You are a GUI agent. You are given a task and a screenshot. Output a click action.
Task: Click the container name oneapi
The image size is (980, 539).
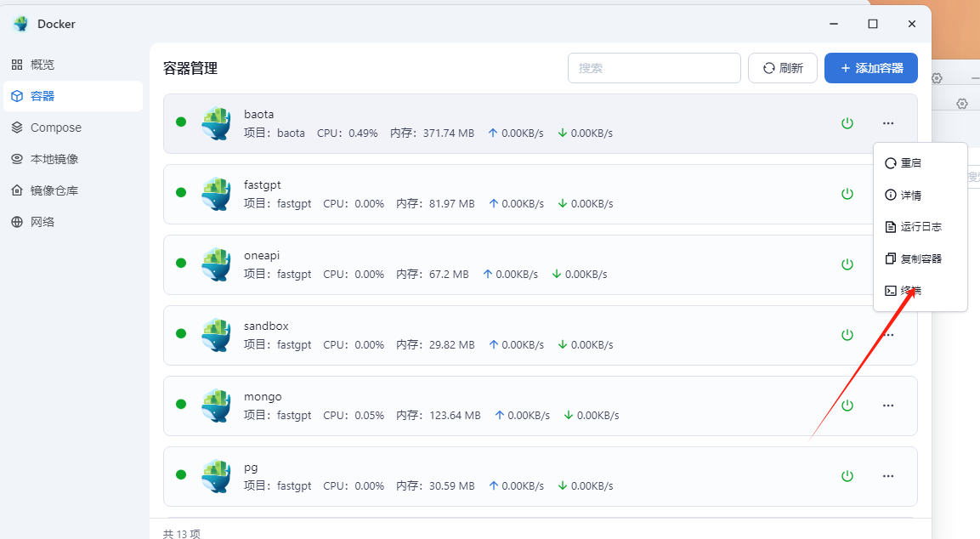click(x=262, y=256)
